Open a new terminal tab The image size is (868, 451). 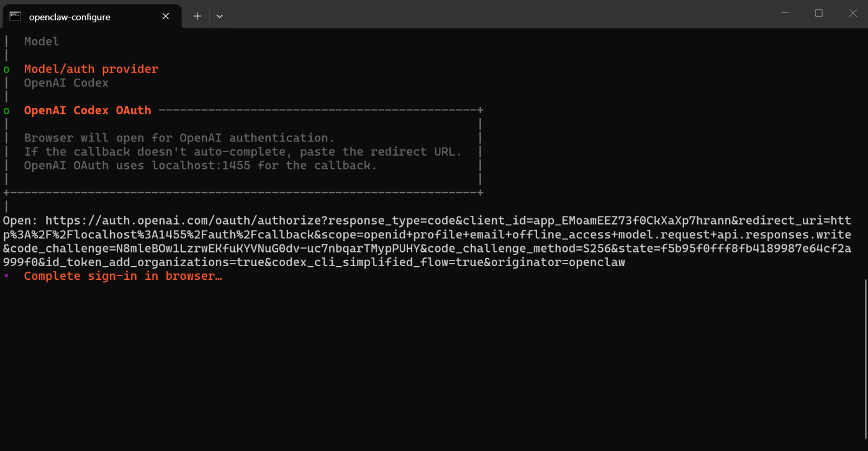[x=197, y=16]
